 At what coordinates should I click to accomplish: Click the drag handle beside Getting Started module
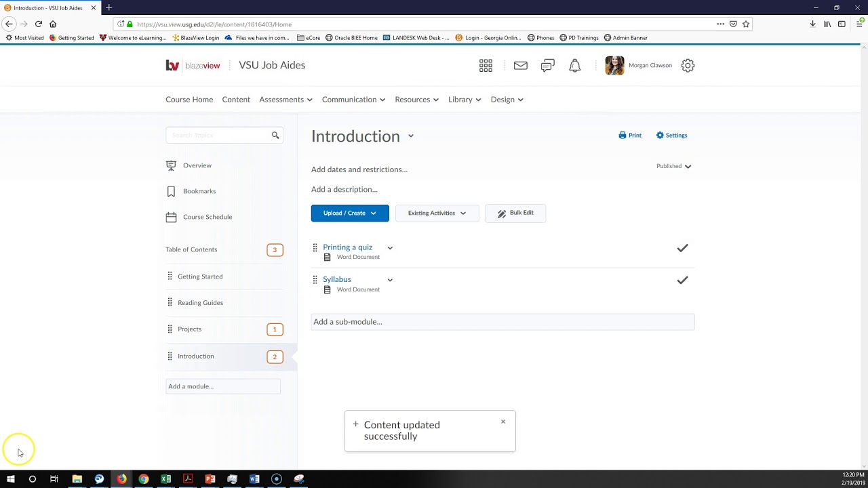point(170,276)
